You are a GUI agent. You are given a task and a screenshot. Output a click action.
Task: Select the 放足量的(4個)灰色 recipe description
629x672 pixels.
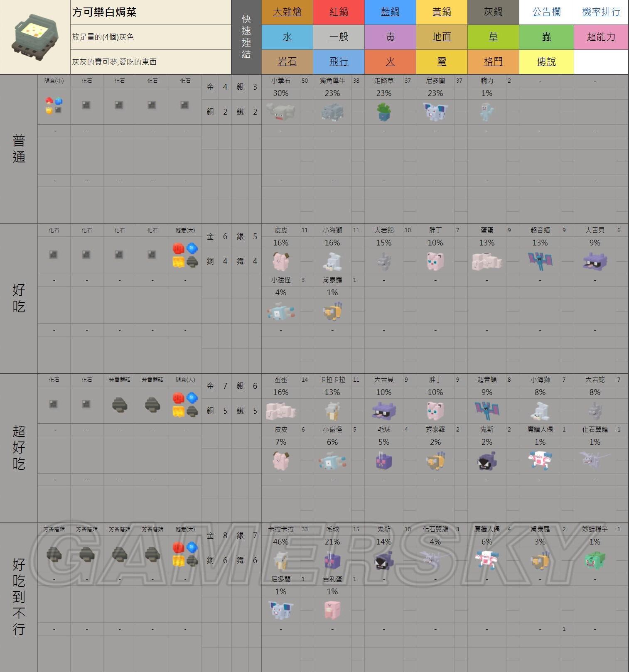coord(103,37)
